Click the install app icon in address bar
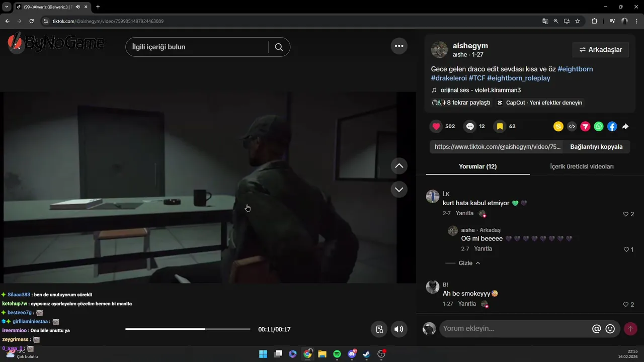 click(x=567, y=21)
